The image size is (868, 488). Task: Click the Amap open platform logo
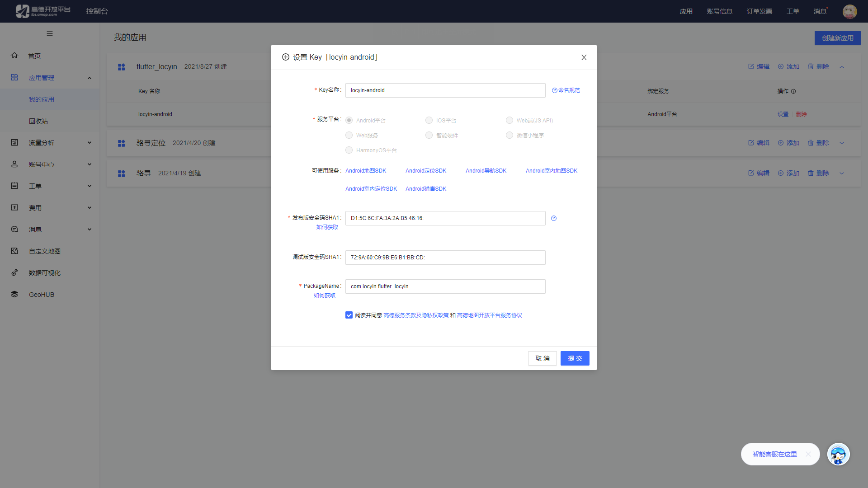tap(43, 11)
